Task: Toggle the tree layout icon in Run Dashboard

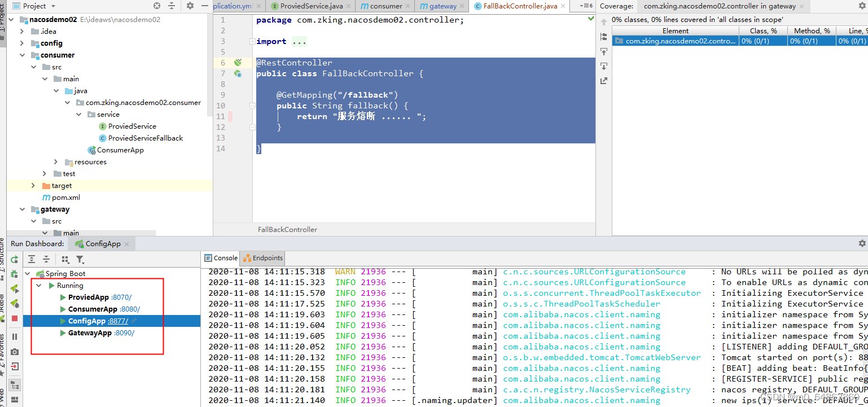Action: pyautogui.click(x=15, y=386)
